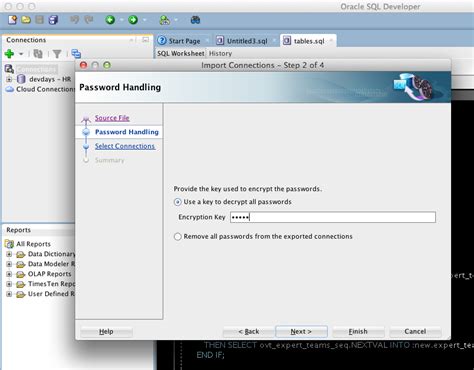The height and width of the screenshot is (370, 474).
Task: Switch to the tables.sql tab
Action: (x=308, y=41)
